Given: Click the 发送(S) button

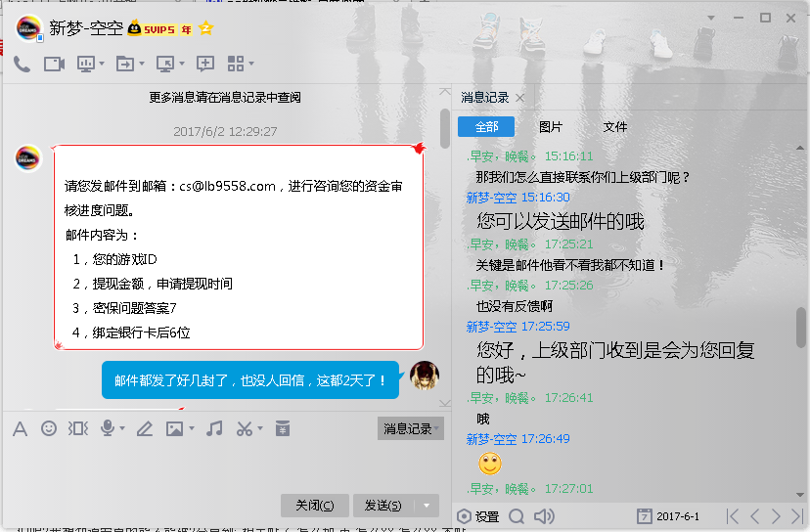Looking at the screenshot, I should 383,506.
